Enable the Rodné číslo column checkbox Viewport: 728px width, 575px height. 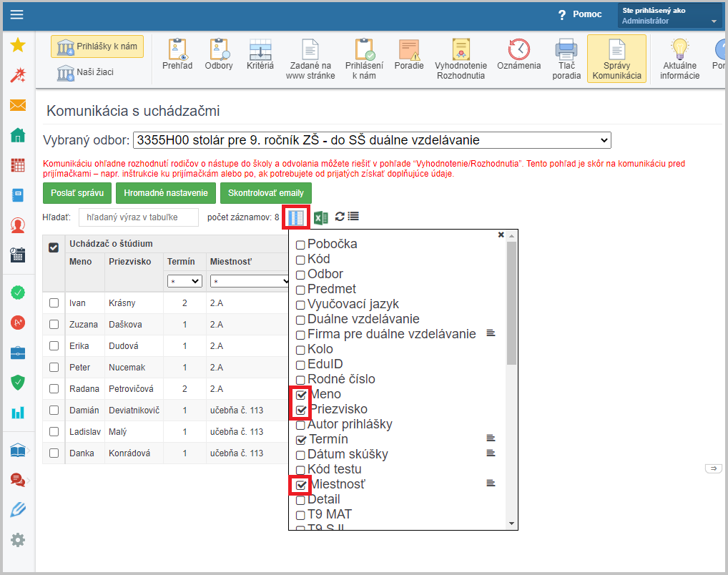coord(300,380)
